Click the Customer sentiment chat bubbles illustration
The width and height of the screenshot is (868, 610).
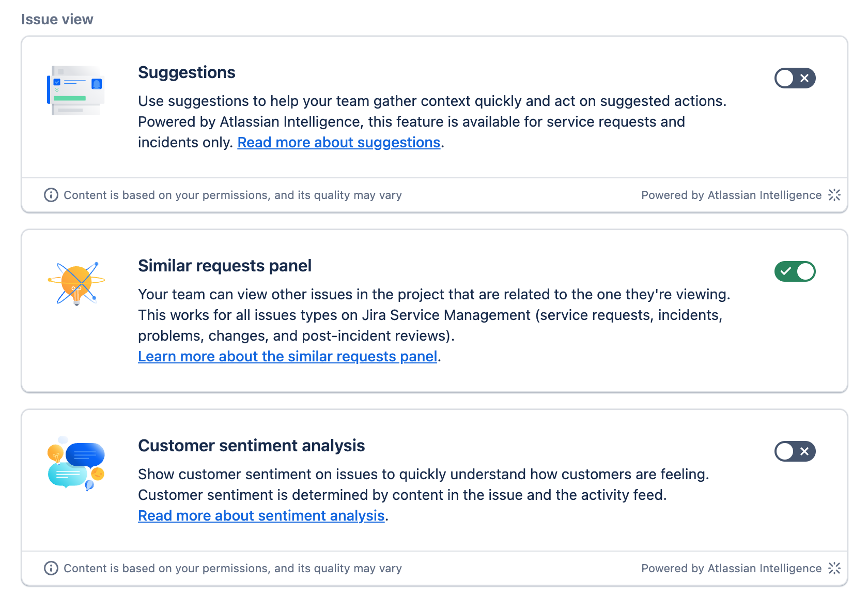pyautogui.click(x=76, y=464)
